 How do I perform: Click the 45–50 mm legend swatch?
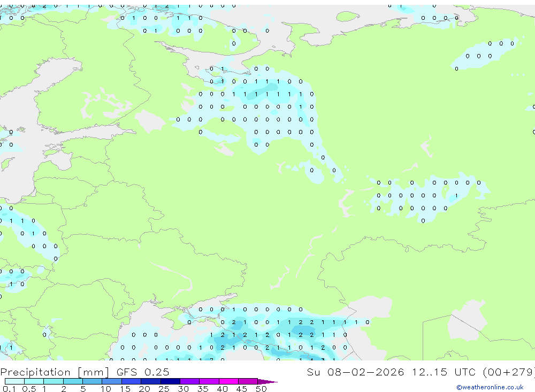tap(248, 381)
